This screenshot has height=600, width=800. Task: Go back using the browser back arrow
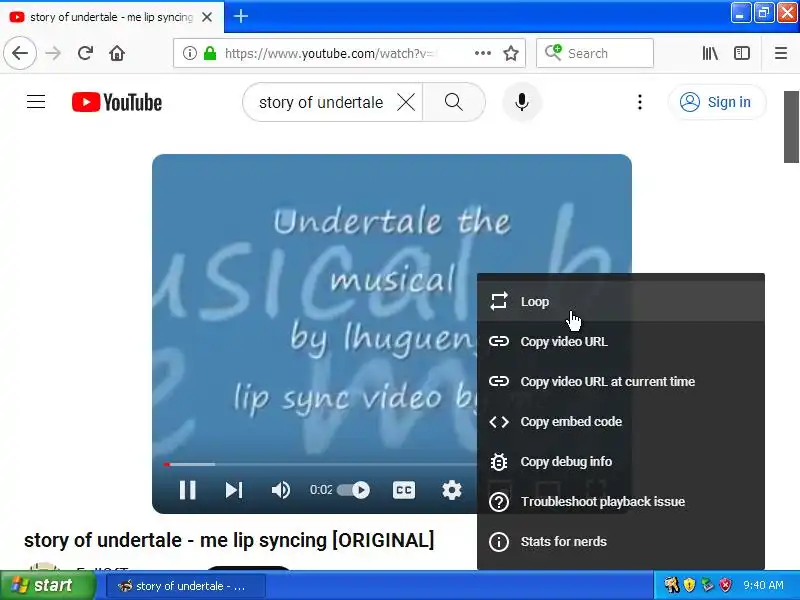click(20, 53)
